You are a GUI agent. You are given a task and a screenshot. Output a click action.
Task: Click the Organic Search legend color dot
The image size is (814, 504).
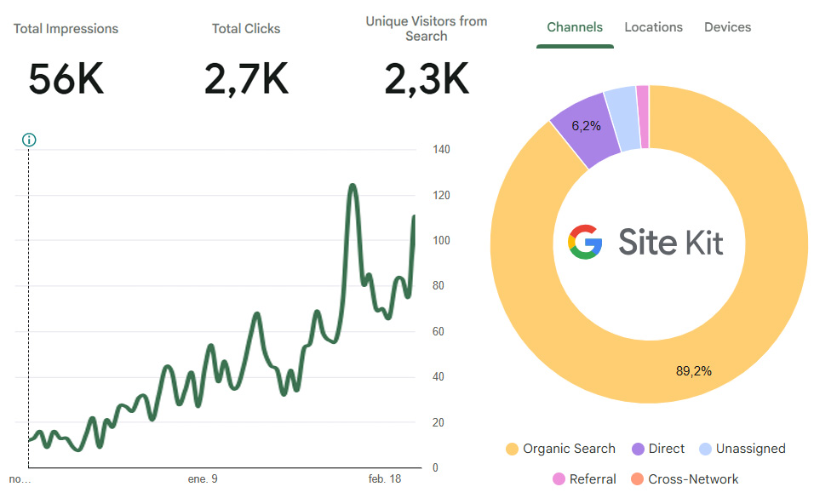(512, 449)
